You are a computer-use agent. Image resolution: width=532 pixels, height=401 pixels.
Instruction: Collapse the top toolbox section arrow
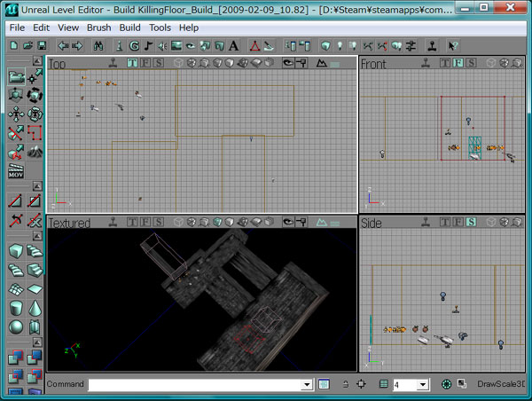click(x=37, y=61)
